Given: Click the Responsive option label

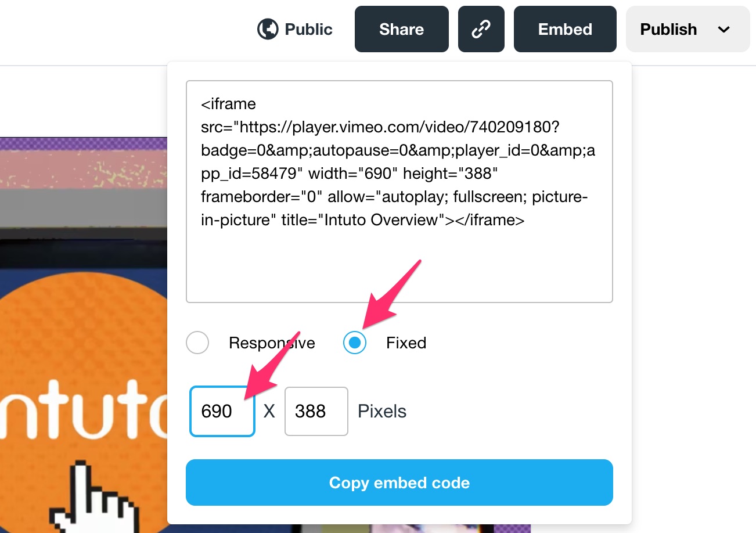Looking at the screenshot, I should (272, 343).
